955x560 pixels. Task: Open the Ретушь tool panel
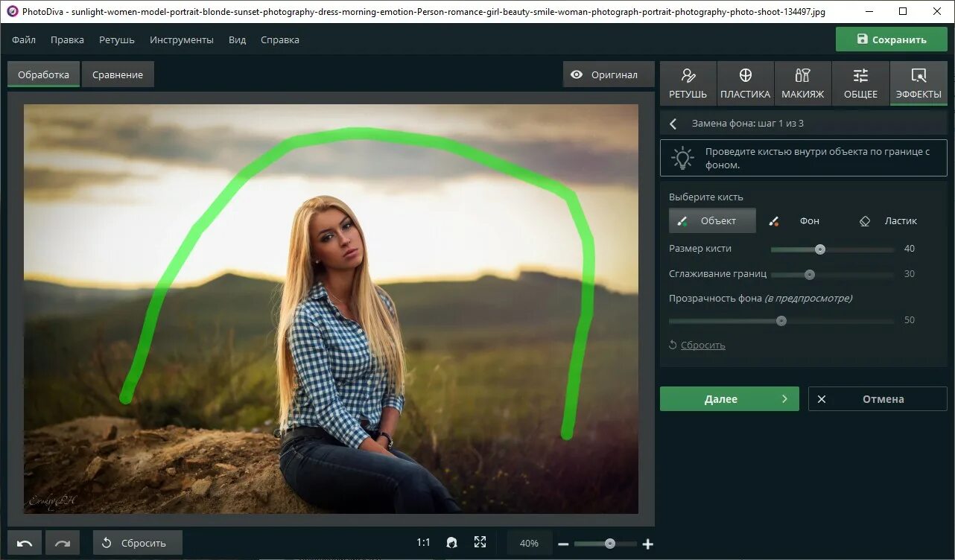688,83
